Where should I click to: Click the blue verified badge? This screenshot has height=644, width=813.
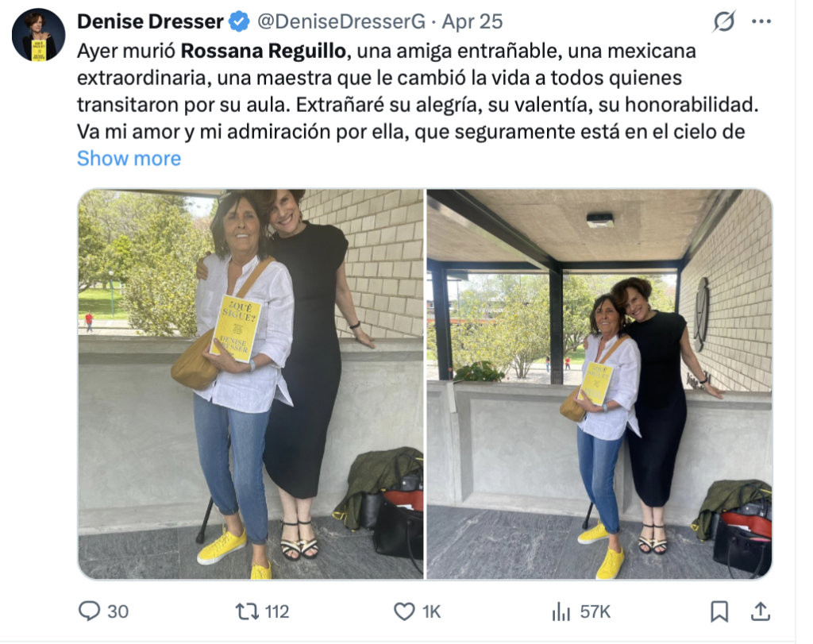pos(240,21)
